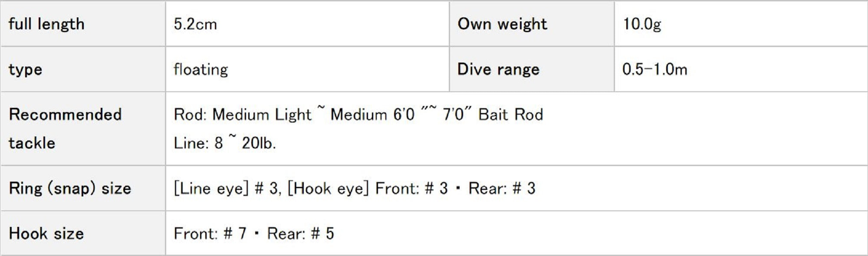Viewport: 868px width, 256px height.
Task: Click the "Own weight" label cell
Action: coord(502,24)
